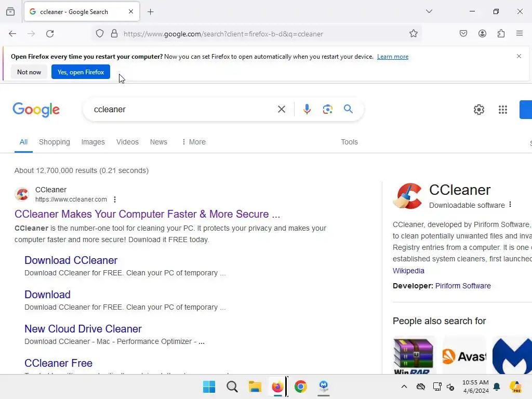Select the All results tab
This screenshot has width=532, height=399.
(x=23, y=142)
